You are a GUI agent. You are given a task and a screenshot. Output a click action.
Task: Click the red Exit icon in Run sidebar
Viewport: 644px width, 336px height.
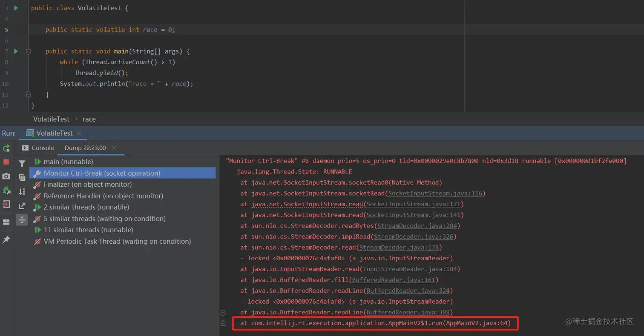(x=6, y=204)
